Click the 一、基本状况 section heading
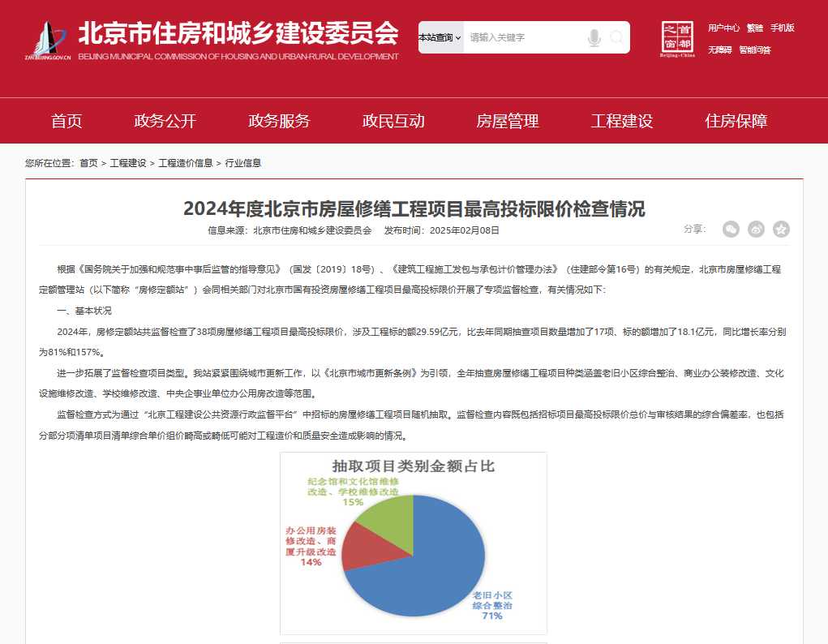 tap(84, 311)
